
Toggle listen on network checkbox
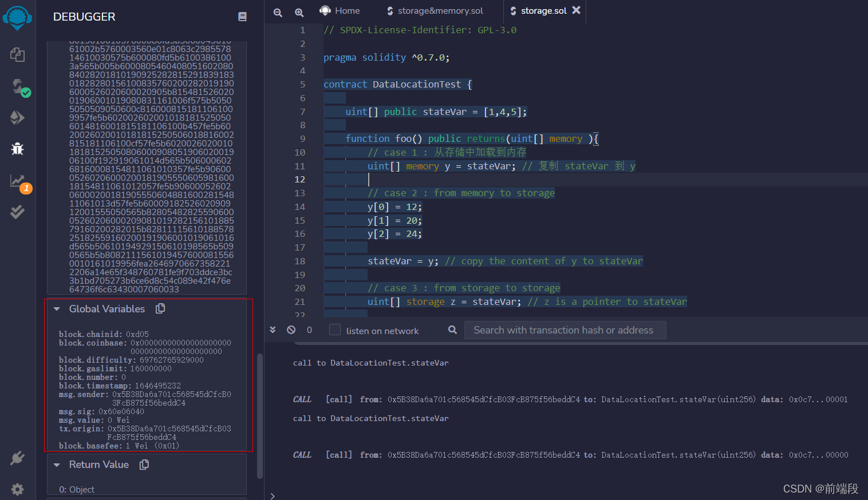[335, 330]
